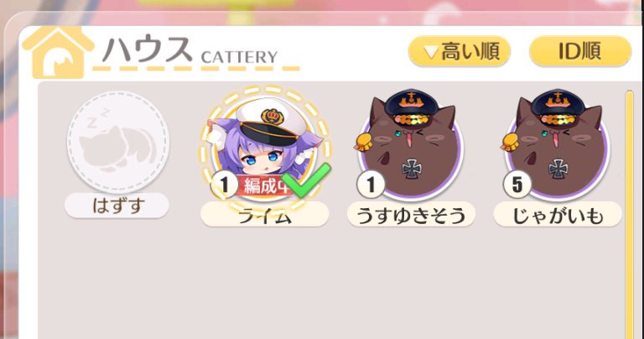644x339 pixels.
Task: Click the house Cattery icon
Action: (x=58, y=52)
